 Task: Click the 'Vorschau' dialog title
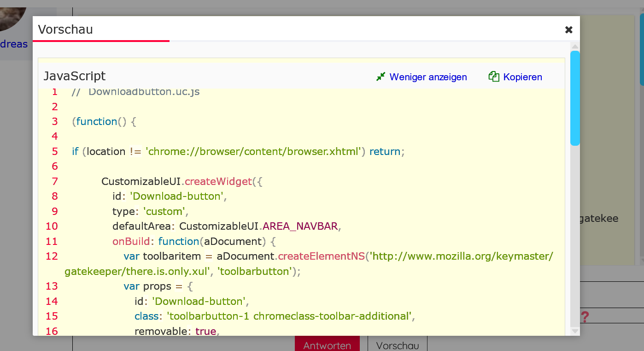point(65,30)
